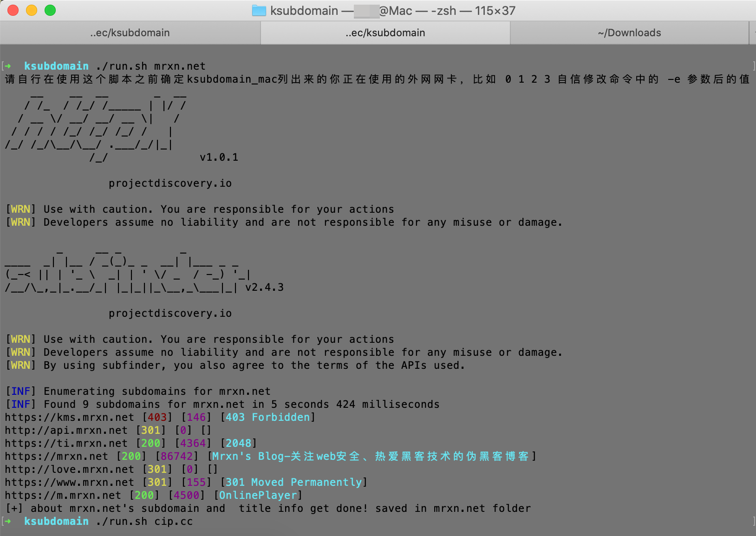Image resolution: width=756 pixels, height=536 pixels.
Task: Click the ksubdomain prompt before "./run.sh mrxn.net"
Action: [56, 66]
